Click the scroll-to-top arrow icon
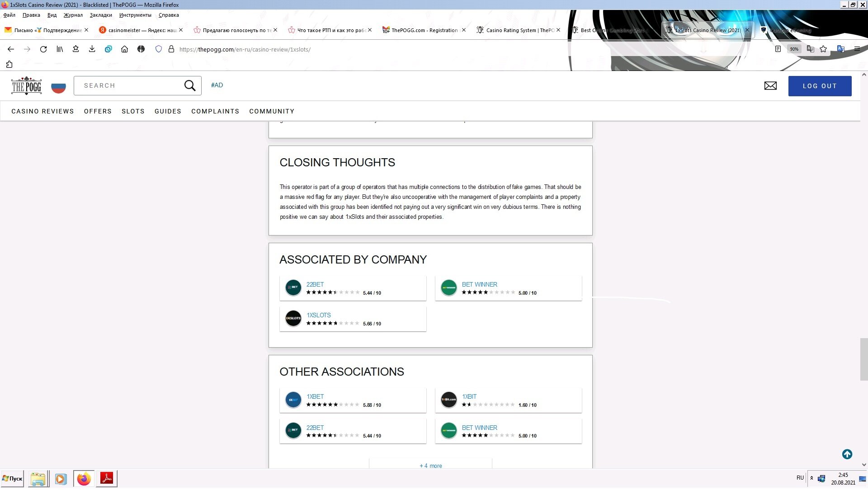The height and width of the screenshot is (490, 868). coord(847,455)
